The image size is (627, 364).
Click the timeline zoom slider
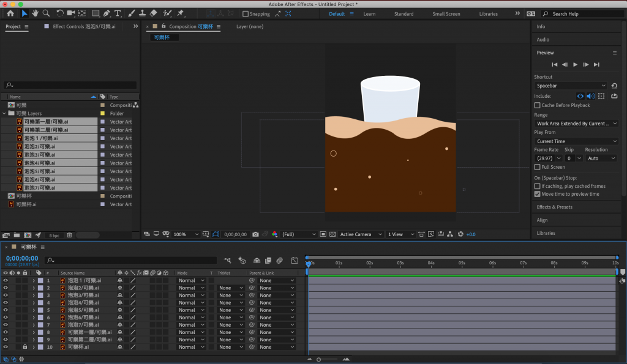[319, 360]
